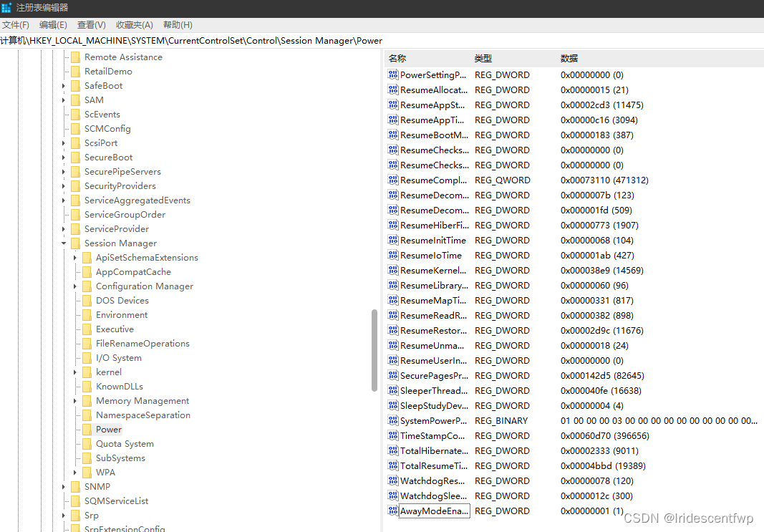The width and height of the screenshot is (764, 532).
Task: Select the ResumeRestor... value icon
Action: 393,330
